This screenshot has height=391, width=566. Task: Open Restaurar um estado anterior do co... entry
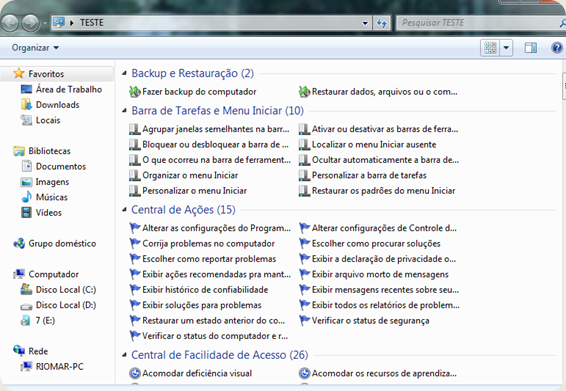coord(207,321)
